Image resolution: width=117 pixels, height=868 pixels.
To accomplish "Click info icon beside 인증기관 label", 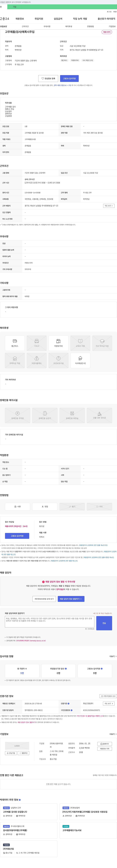I will pyautogui.click(x=68, y=704).
